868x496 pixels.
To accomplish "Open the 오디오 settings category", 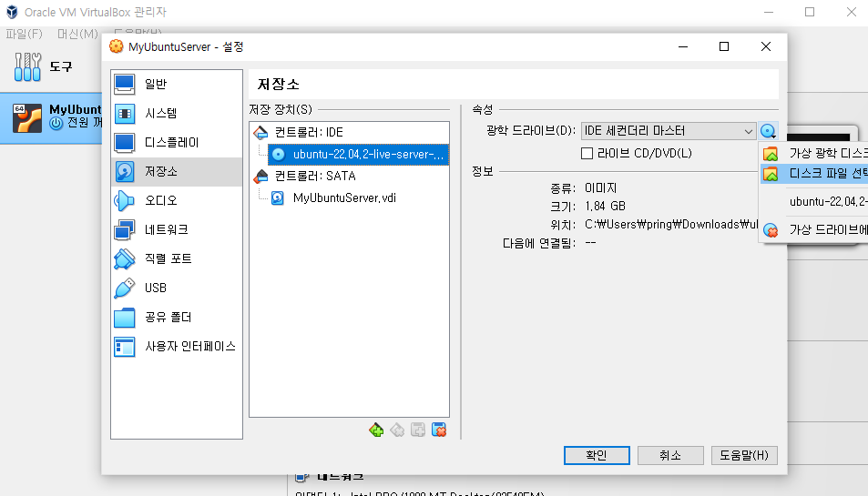I will 176,201.
